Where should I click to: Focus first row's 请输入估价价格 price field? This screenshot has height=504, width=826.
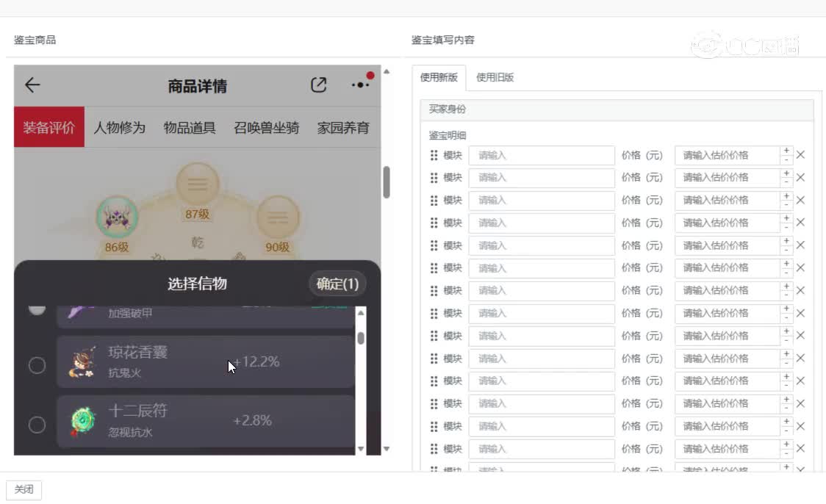pyautogui.click(x=727, y=155)
